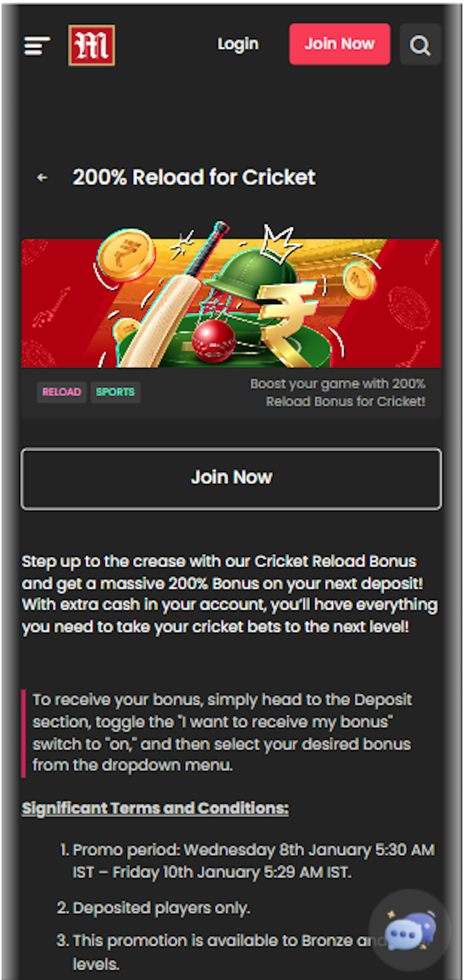
Task: Go back using the arrow icon
Action: [42, 177]
